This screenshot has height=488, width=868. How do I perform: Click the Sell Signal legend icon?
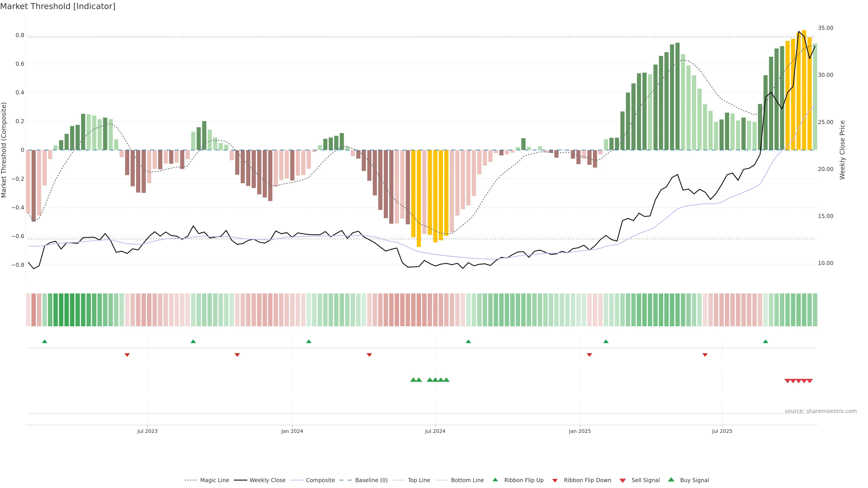622,481
